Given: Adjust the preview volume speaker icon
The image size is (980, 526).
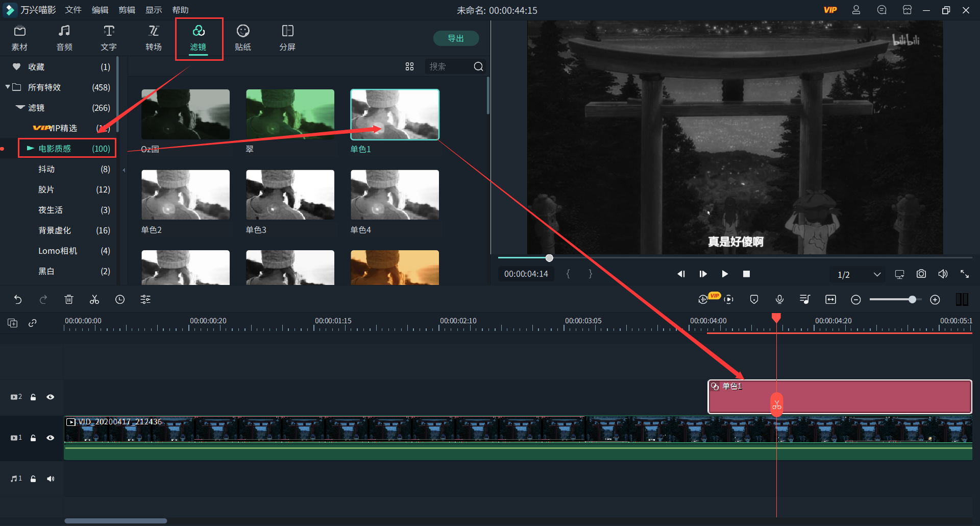Looking at the screenshot, I should click(x=943, y=274).
